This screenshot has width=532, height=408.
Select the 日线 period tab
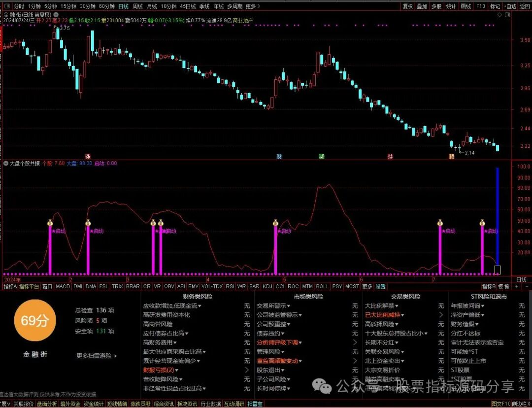[x=123, y=6]
